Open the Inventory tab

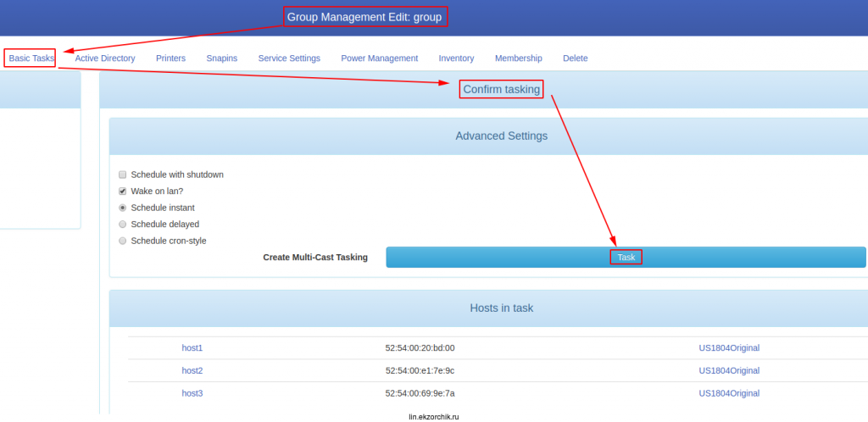point(456,58)
